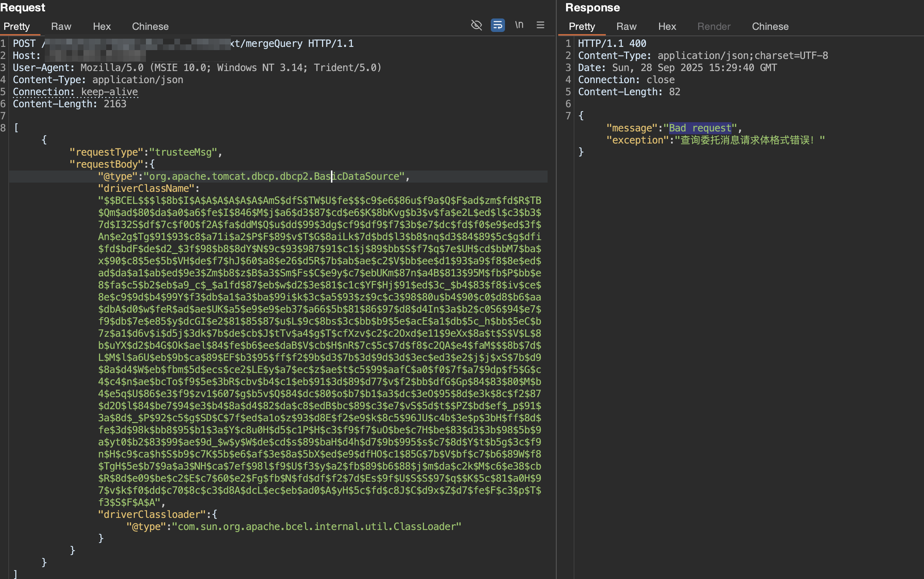Click the highlighted "Bad request" text
The image size is (924, 579).
tap(701, 128)
